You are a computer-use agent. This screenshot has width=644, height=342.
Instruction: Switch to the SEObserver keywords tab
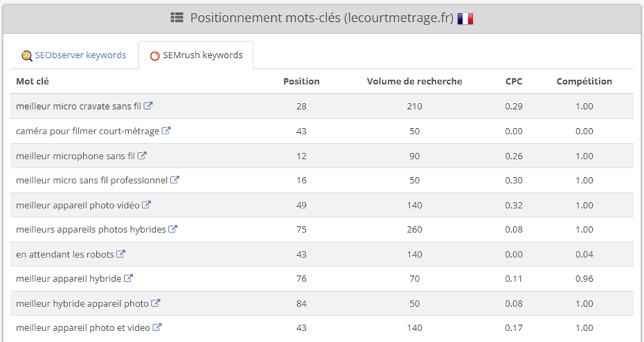point(74,55)
